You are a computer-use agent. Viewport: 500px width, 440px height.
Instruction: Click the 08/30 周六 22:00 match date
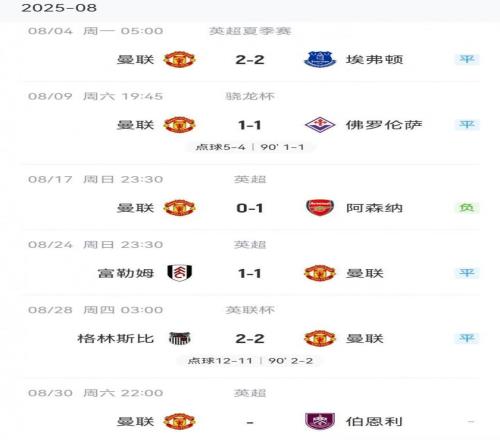[96, 393]
